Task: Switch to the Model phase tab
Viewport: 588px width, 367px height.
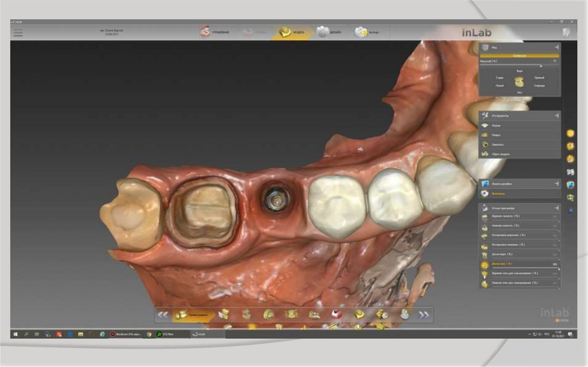Action: click(292, 32)
